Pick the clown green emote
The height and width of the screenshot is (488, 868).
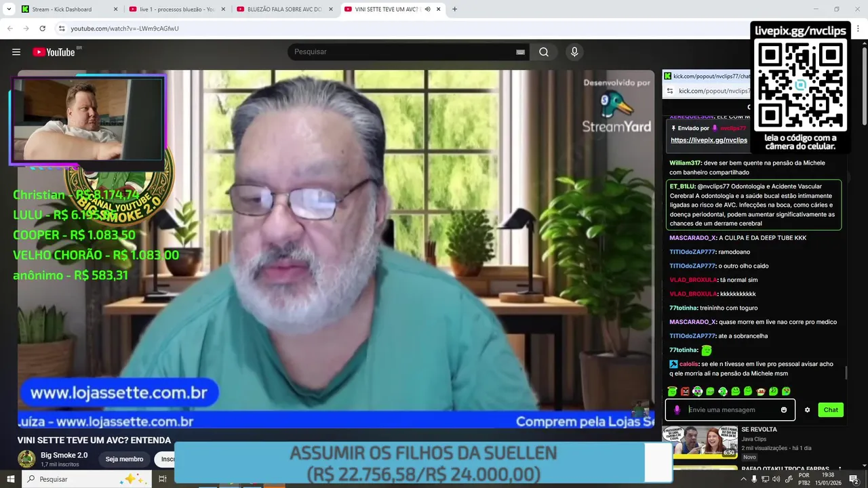coord(697,391)
